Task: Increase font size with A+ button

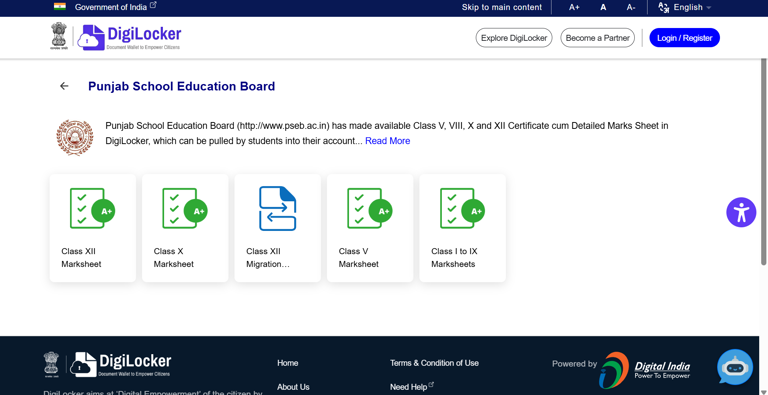Action: 574,7
